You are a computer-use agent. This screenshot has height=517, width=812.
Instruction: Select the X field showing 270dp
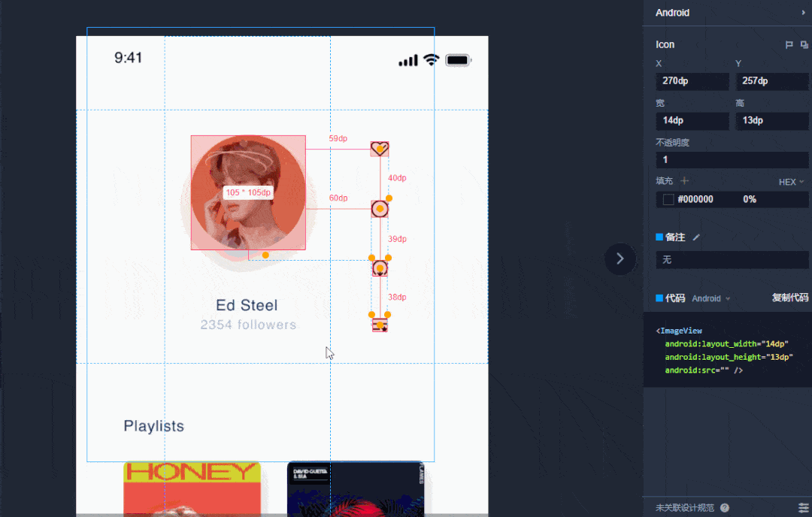692,81
